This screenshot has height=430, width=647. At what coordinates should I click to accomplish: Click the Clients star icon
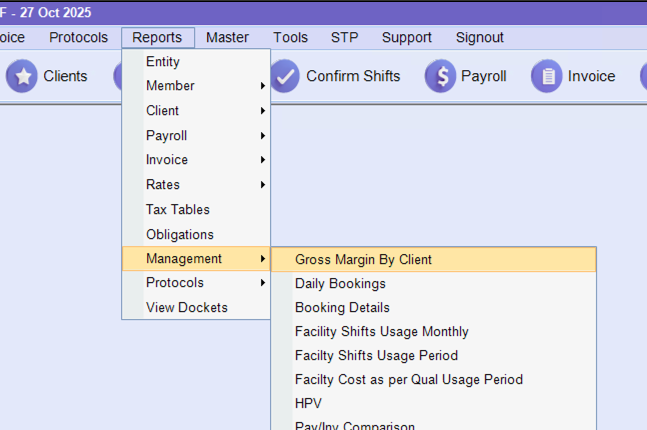22,77
